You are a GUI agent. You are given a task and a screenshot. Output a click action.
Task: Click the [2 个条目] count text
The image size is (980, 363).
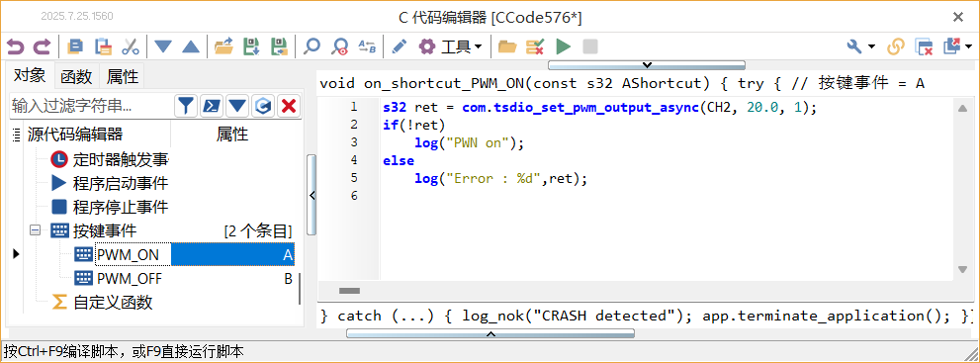pos(257,230)
